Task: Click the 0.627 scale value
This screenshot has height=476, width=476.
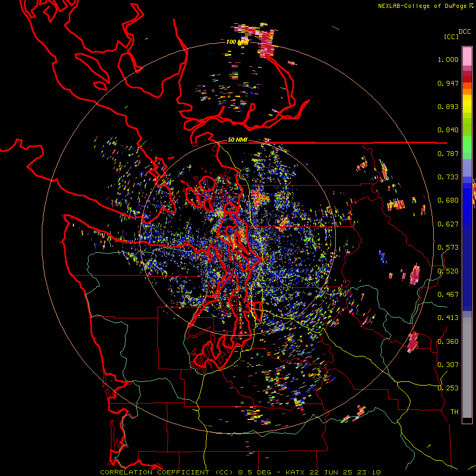Action: (448, 224)
